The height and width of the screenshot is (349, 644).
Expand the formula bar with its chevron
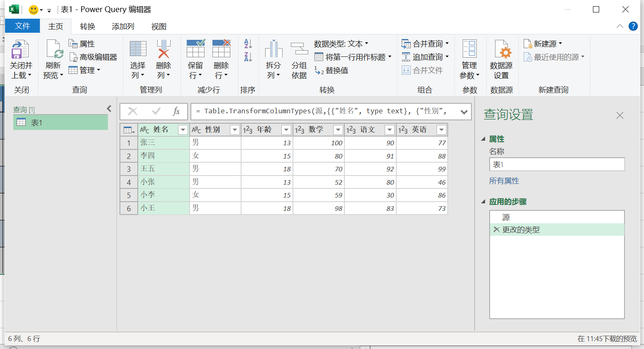click(x=464, y=111)
